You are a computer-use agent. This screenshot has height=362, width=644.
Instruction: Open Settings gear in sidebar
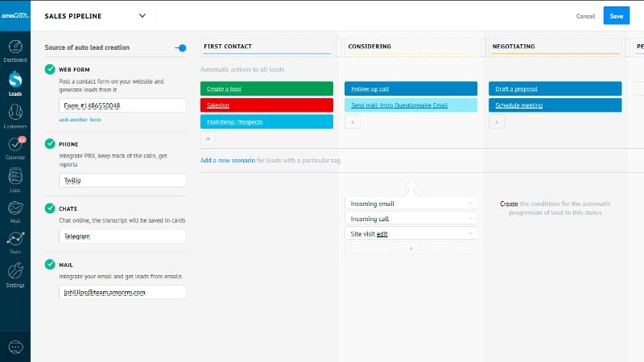[14, 273]
